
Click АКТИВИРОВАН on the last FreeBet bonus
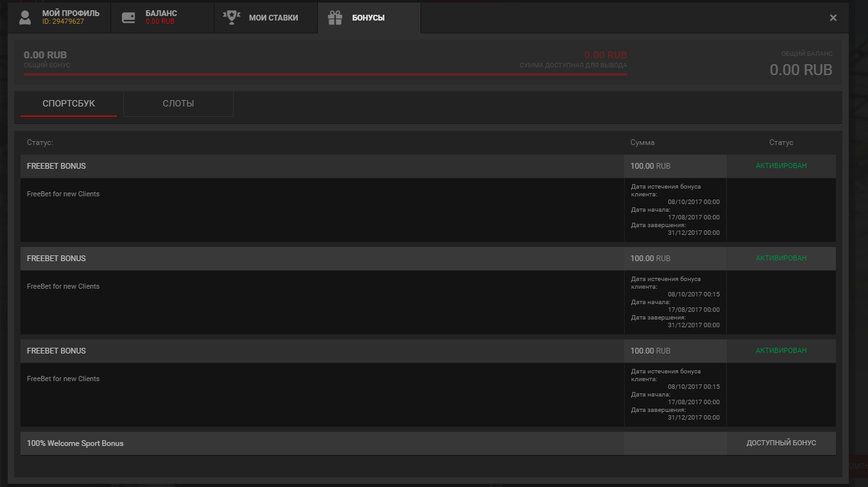tap(781, 350)
